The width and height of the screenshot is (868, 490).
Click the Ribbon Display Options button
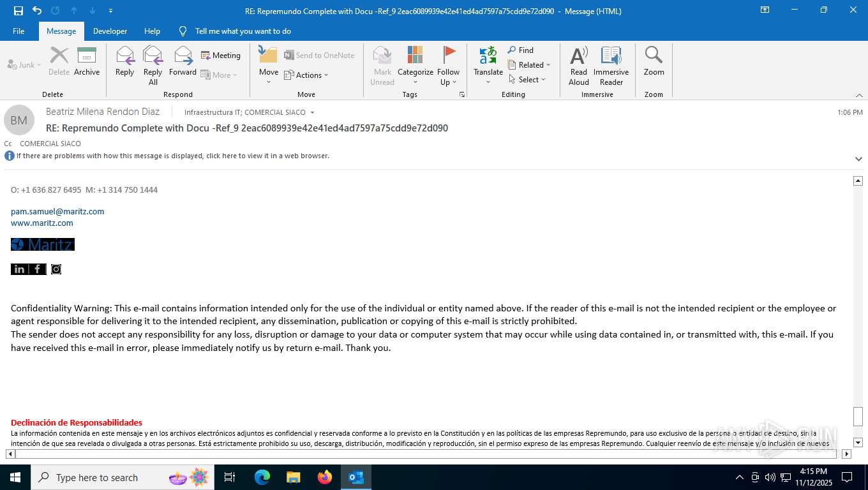tap(765, 10)
